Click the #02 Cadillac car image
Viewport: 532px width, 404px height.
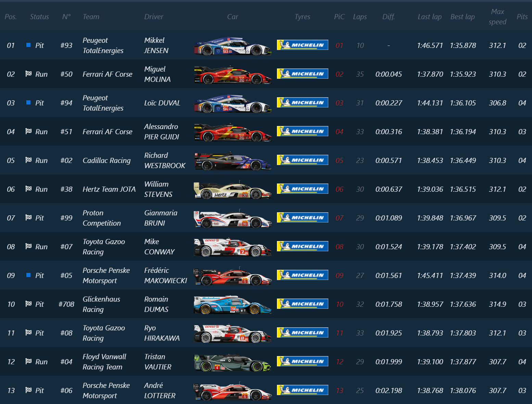(x=233, y=161)
